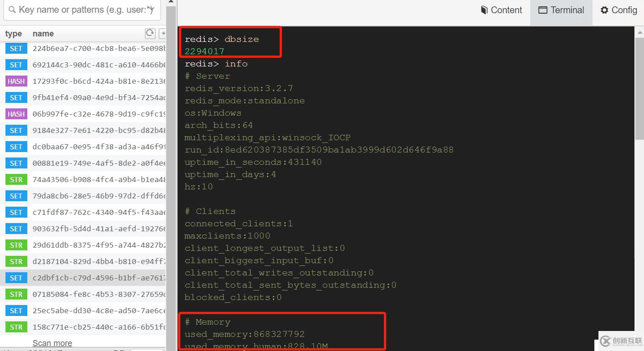Image resolution: width=644 pixels, height=351 pixels.
Task: Click the client_biggest_input_buf:0 line
Action: pyautogui.click(x=259, y=260)
